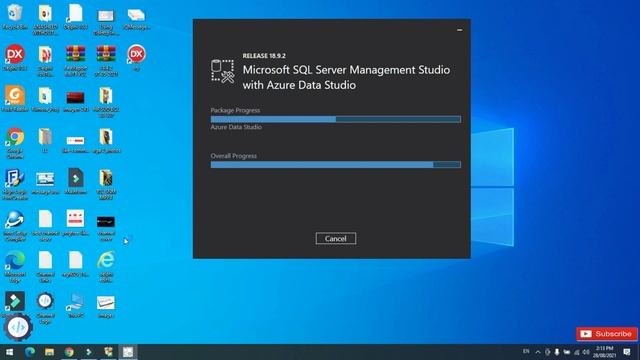640x360 pixels.
Task: Cancel the SSMS installation
Action: (336, 238)
